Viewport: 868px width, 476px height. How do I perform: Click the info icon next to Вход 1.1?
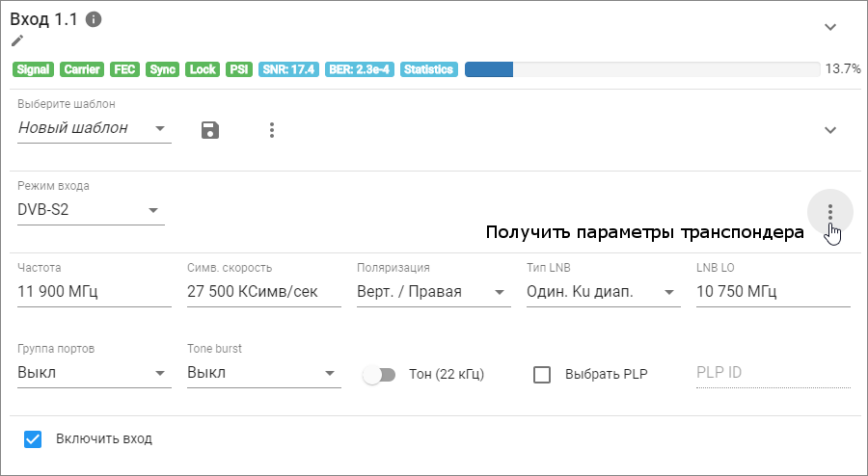94,20
